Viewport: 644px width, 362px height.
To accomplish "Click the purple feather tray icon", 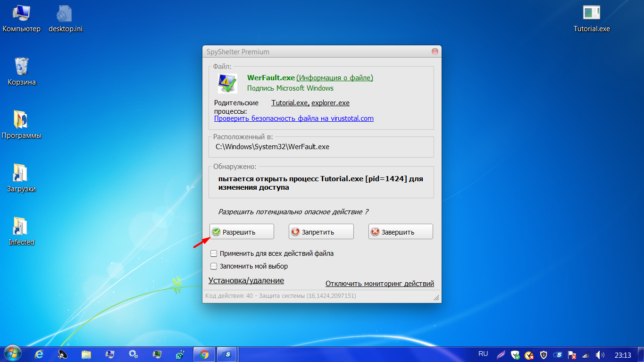I will [501, 354].
